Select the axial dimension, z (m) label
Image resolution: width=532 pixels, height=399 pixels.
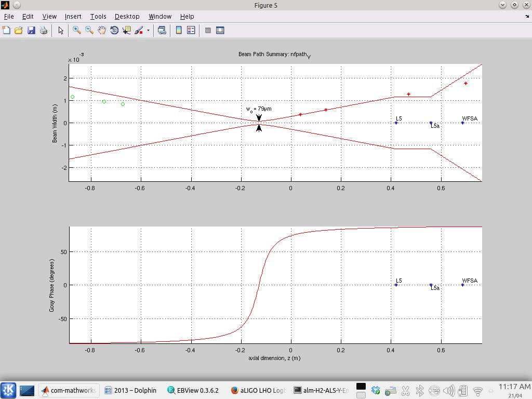tap(274, 358)
